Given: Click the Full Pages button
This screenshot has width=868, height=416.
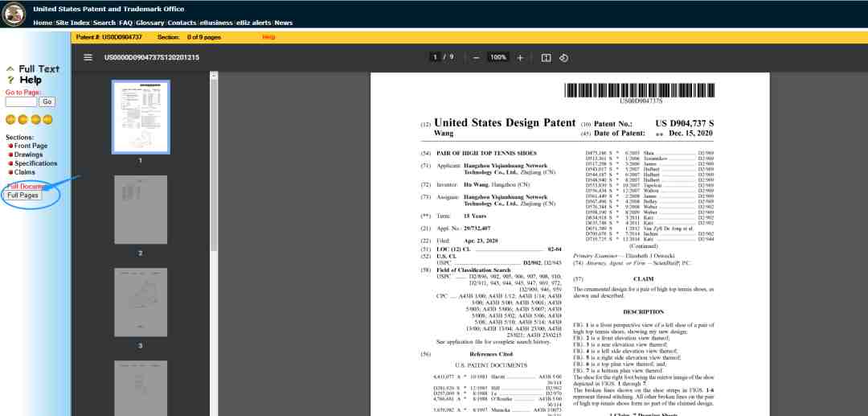Looking at the screenshot, I should tap(23, 196).
